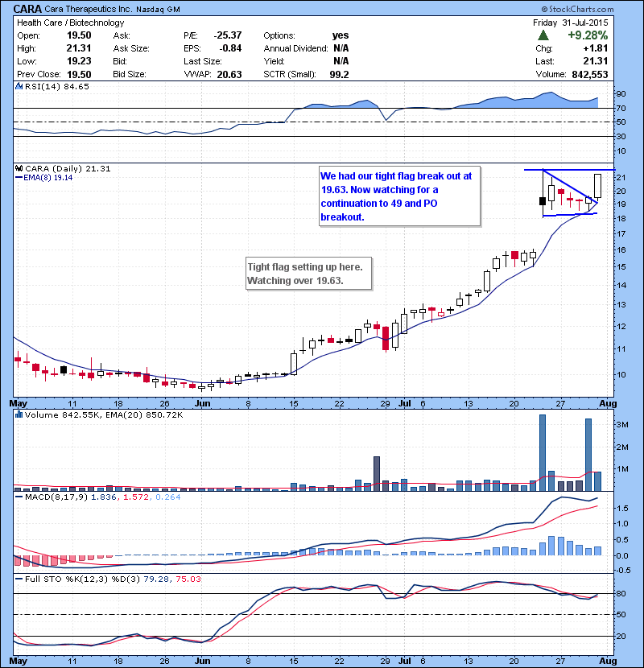Click the Last price value 21.31
644x668 pixels.
596,61
